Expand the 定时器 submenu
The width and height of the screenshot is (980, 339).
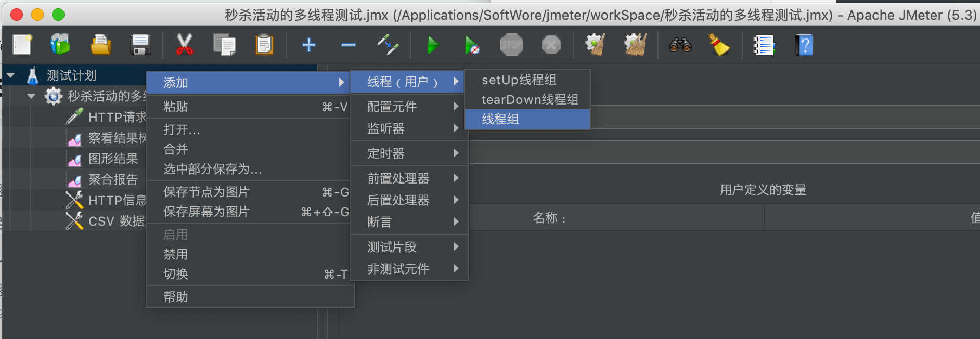[409, 153]
